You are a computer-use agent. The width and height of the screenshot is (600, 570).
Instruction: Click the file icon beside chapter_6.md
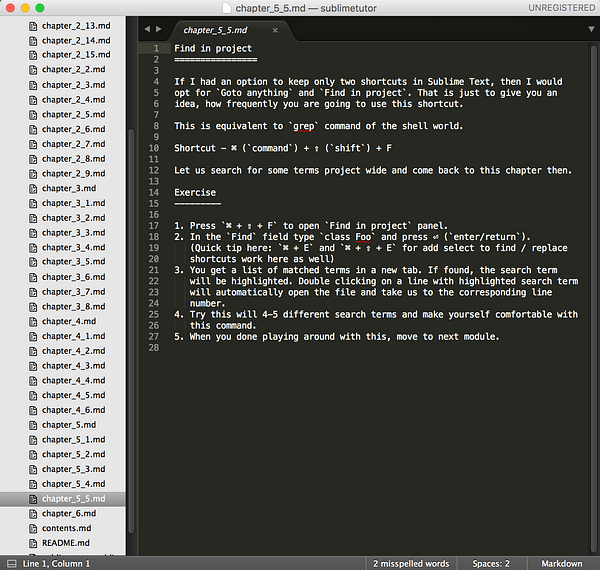click(x=33, y=514)
